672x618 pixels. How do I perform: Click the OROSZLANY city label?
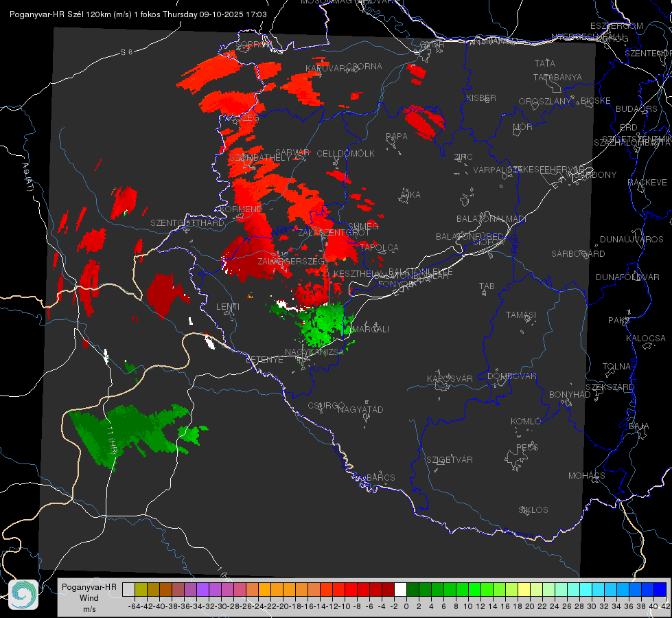(545, 101)
